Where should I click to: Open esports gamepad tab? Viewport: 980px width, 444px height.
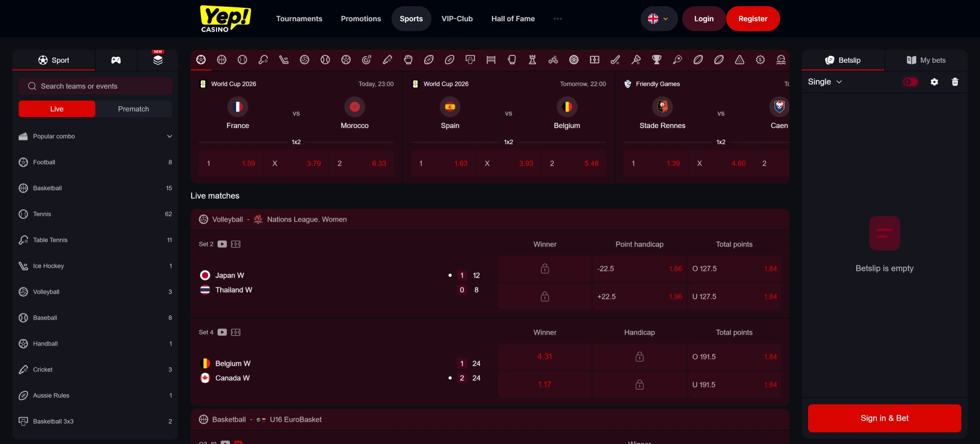(x=116, y=60)
